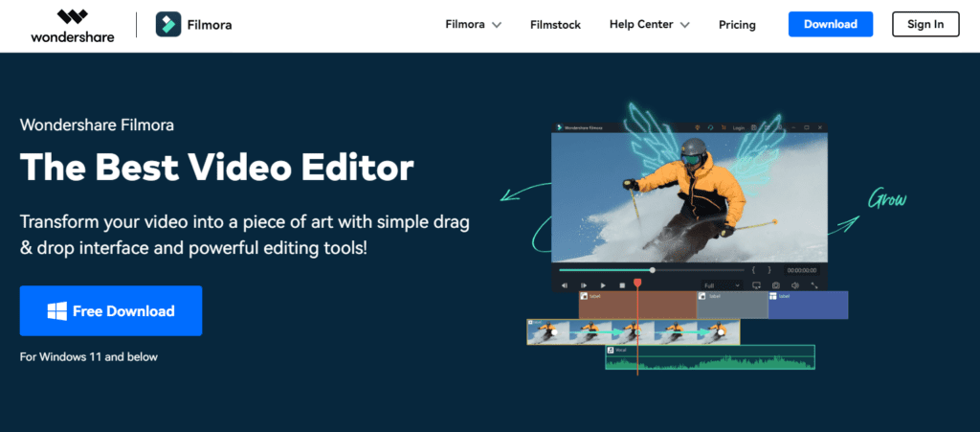Click the preview playback progress slider
The image size is (980, 432).
click(x=652, y=270)
